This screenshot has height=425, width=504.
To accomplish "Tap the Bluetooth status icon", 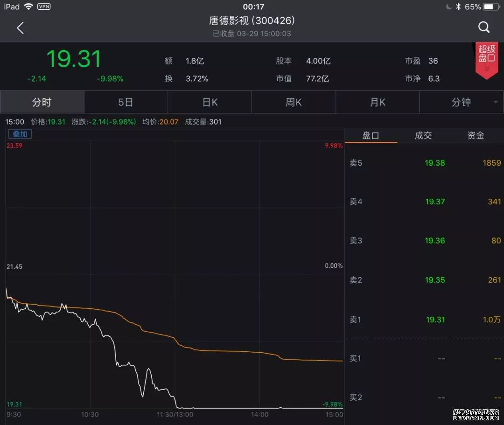I will pos(458,7).
